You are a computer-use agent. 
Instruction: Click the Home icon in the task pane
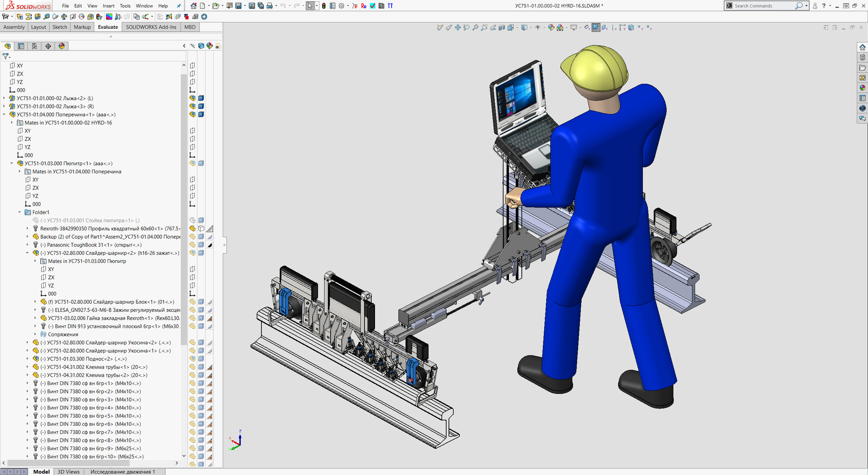(862, 47)
